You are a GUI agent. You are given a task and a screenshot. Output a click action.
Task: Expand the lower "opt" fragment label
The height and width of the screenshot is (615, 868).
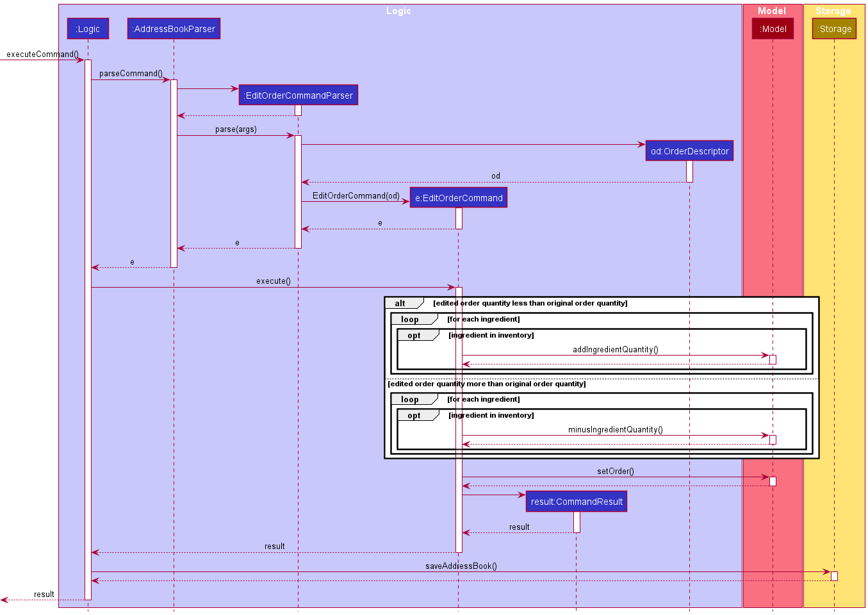pos(414,415)
